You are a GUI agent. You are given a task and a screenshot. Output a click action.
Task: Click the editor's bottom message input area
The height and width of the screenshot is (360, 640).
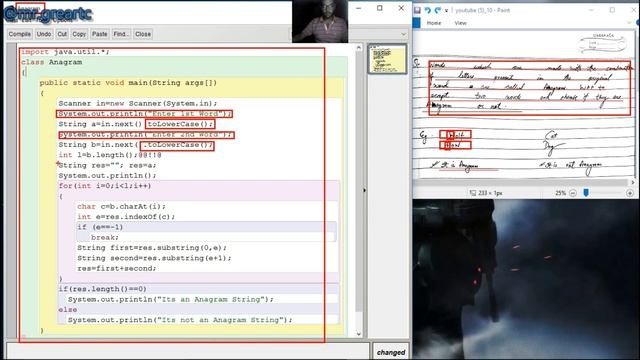188,351
